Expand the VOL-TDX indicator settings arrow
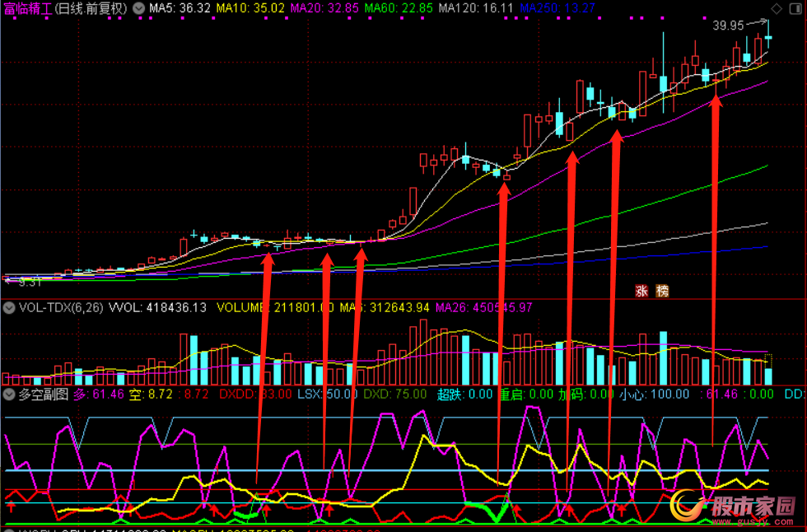The image size is (807, 532). [x=9, y=308]
